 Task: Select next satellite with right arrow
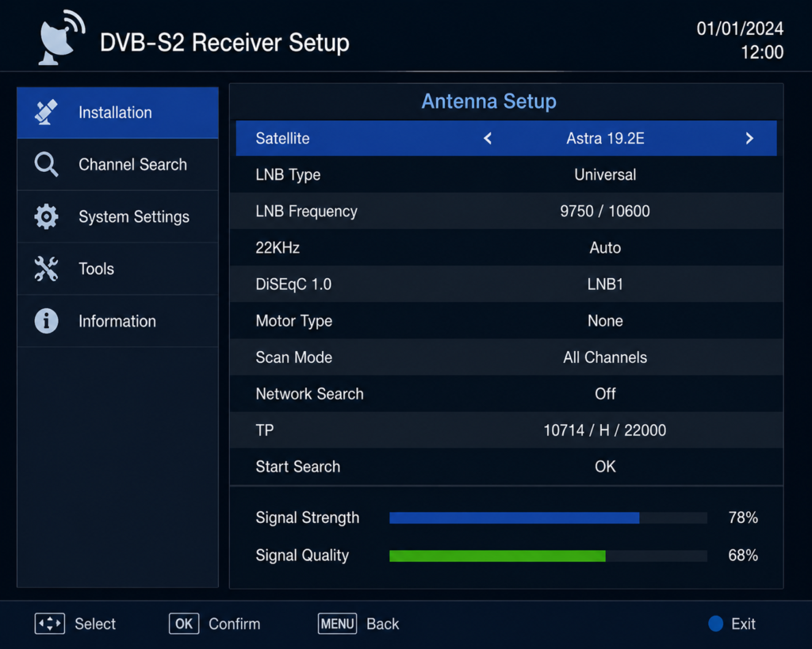pos(749,138)
